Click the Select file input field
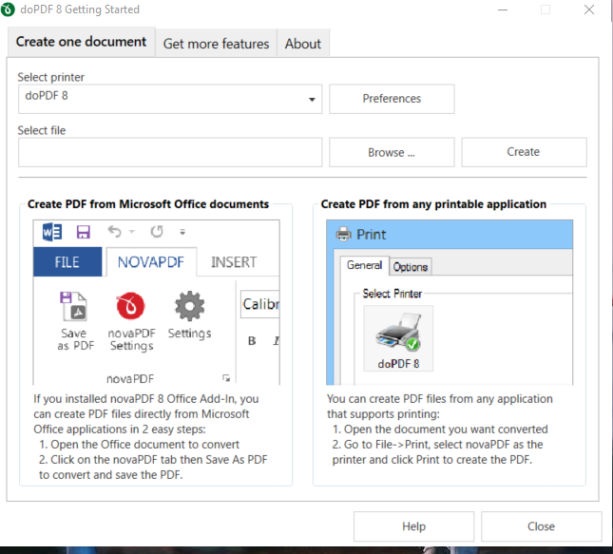 pos(170,152)
